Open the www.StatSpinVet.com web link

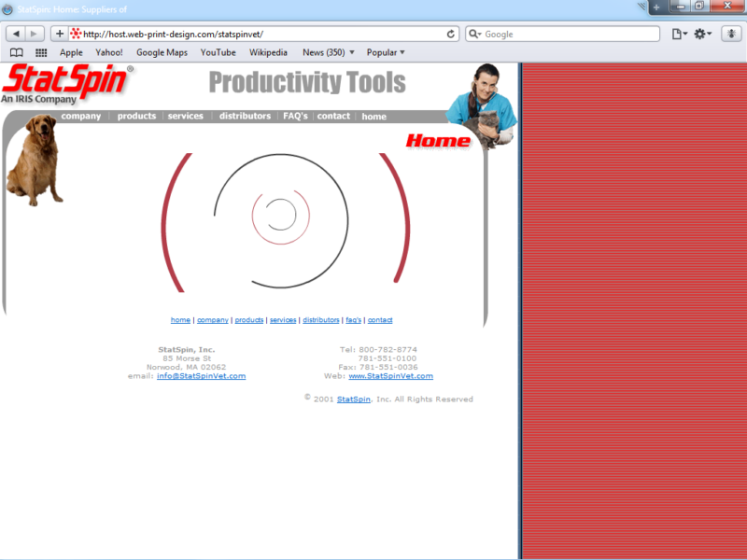pos(390,376)
